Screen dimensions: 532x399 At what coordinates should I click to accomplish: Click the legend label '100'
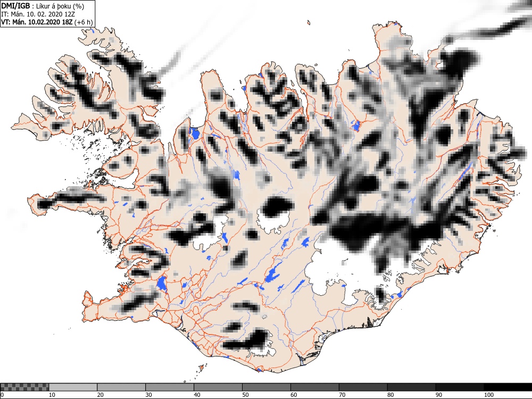pos(488,395)
